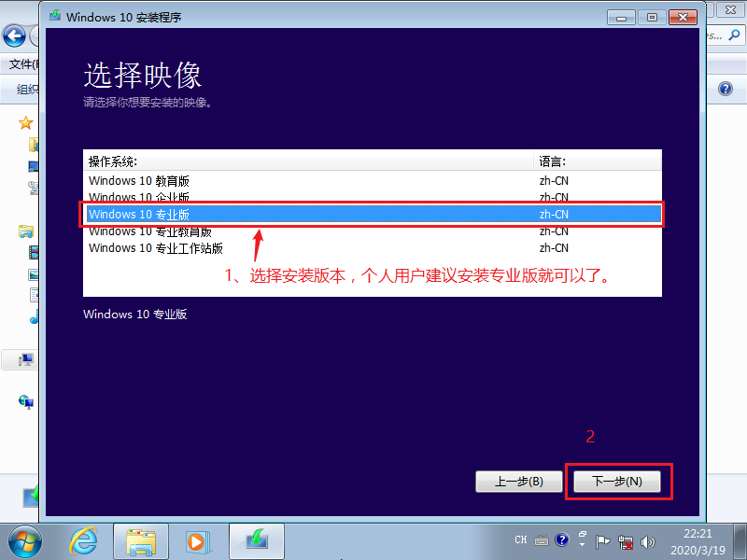
Task: Open Windows Media Player taskbar icon
Action: coord(196,539)
